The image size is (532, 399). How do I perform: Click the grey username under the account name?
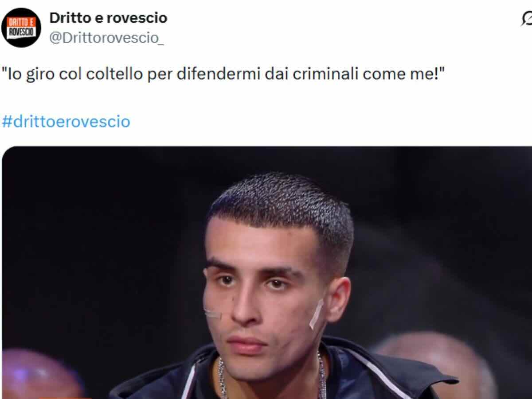coord(106,38)
